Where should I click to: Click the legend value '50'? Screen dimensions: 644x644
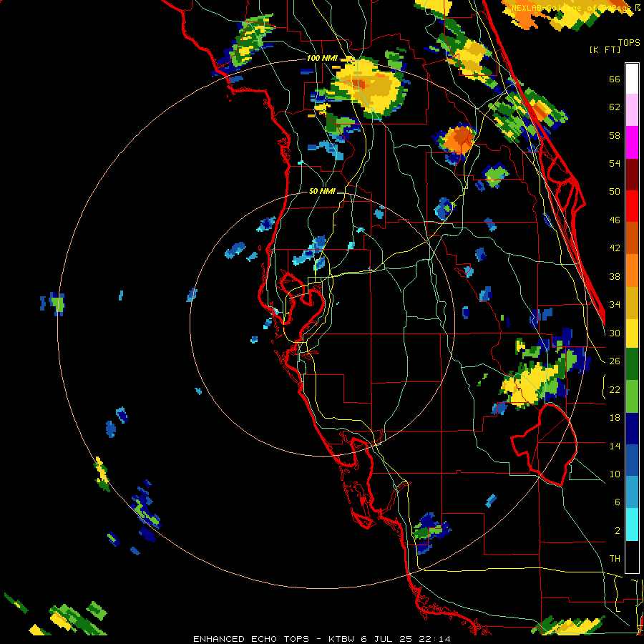(x=615, y=192)
